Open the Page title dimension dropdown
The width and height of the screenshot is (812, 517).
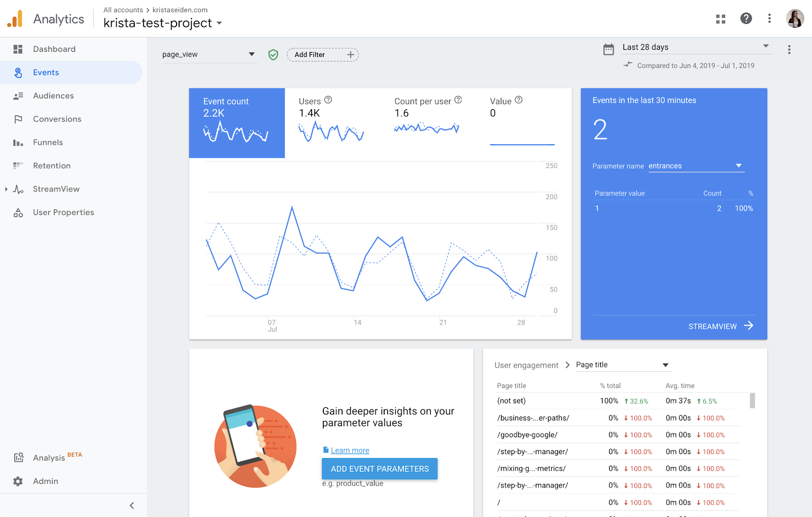tap(623, 365)
